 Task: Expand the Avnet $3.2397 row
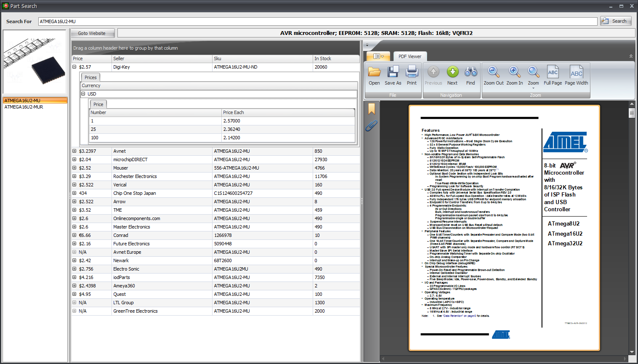point(74,151)
